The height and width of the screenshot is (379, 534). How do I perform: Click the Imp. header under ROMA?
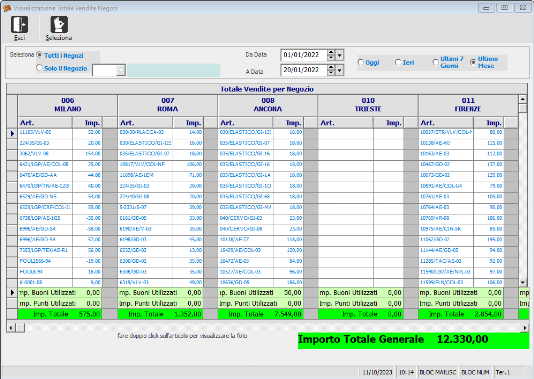click(x=188, y=123)
